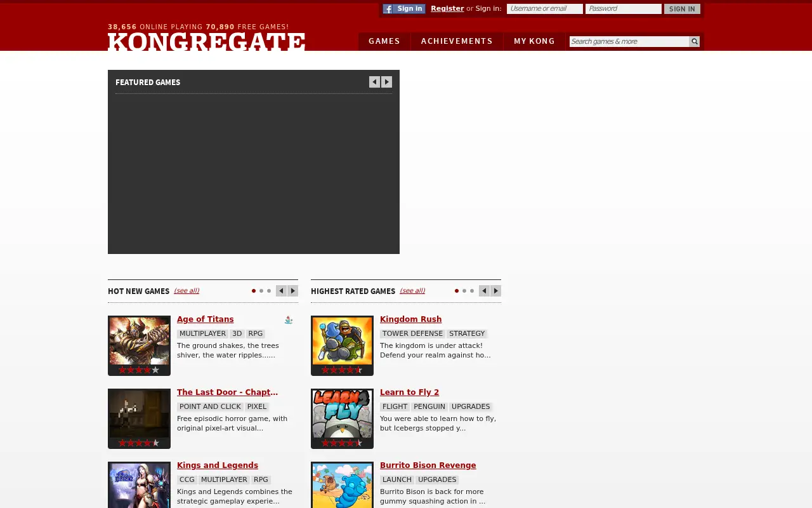The image size is (812, 508).
Task: Click Kingdom Rush star rating
Action: (342, 370)
